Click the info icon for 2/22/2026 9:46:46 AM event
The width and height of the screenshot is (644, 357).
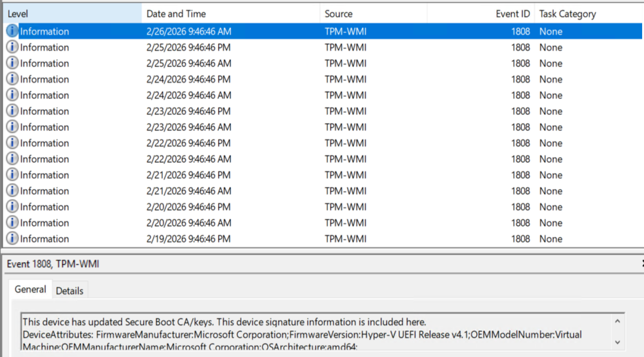(12, 159)
